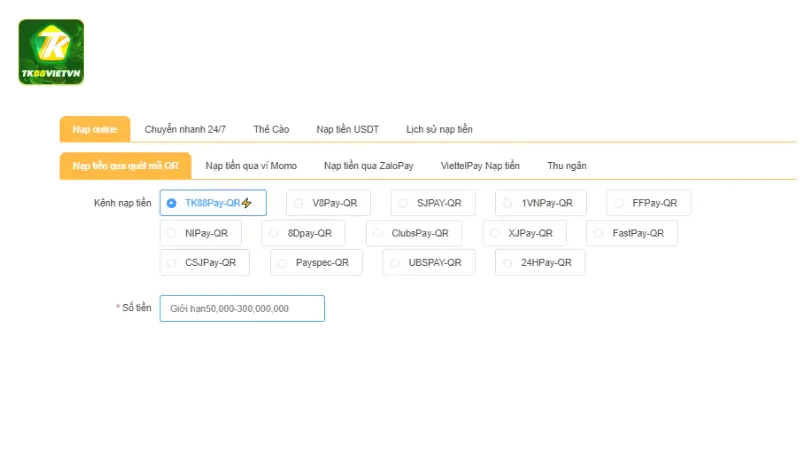Choose the SJPAY-QR channel
Image resolution: width=800 pixels, height=450 pixels.
coord(433,203)
